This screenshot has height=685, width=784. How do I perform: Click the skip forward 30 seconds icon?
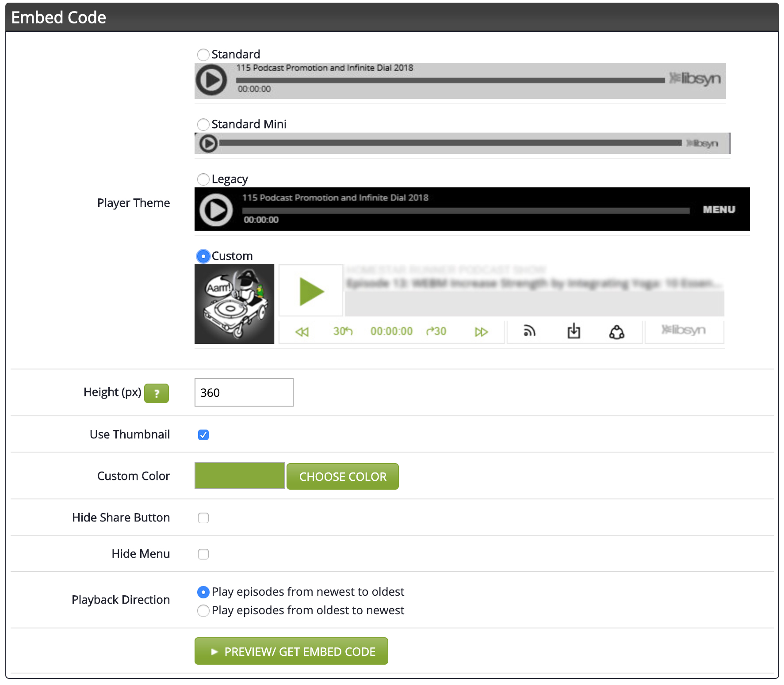[x=436, y=331]
